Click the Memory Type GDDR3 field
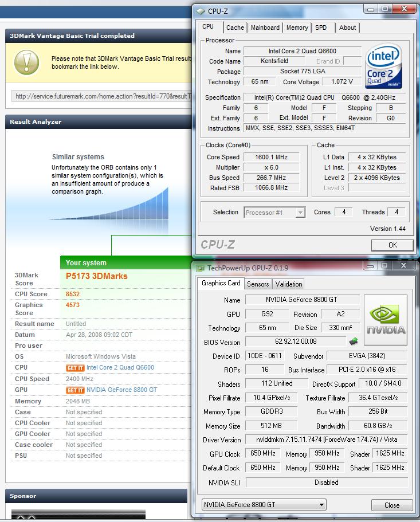420x522 pixels. (271, 411)
